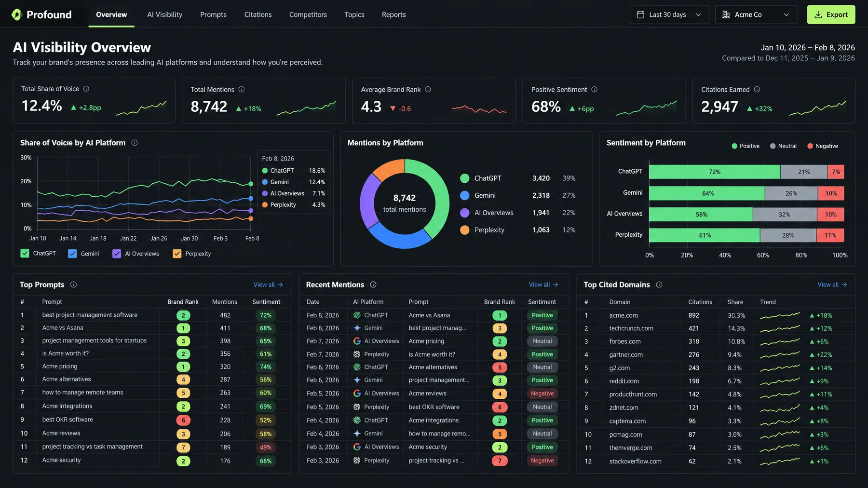Switch to the AI Visibility tab
The height and width of the screenshot is (488, 868).
tap(165, 14)
